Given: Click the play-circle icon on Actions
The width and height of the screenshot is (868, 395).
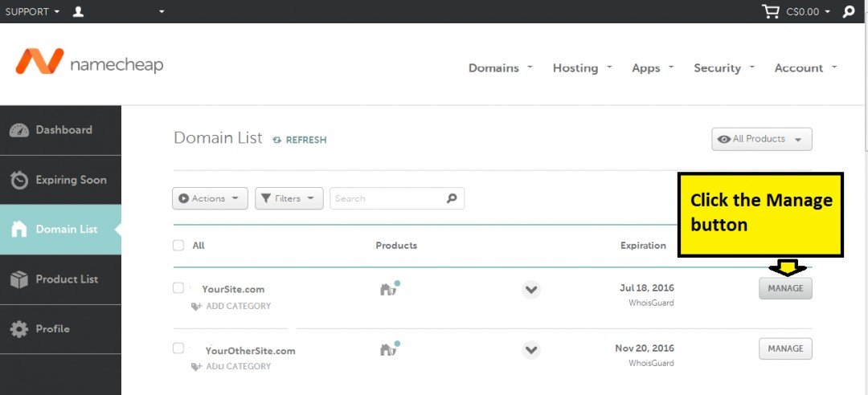Looking at the screenshot, I should coord(184,198).
